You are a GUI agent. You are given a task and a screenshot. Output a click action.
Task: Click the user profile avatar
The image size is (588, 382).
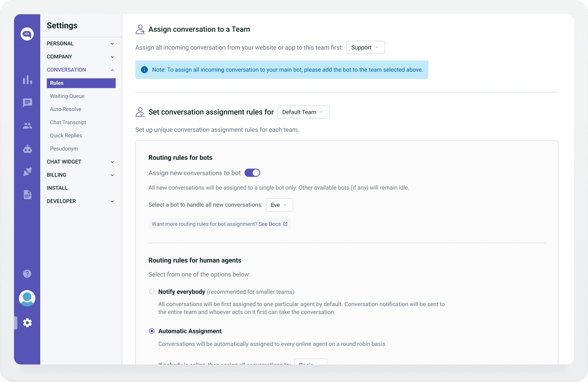pyautogui.click(x=27, y=298)
